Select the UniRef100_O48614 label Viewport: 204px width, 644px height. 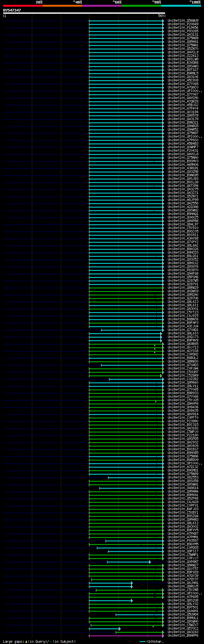tap(183, 488)
